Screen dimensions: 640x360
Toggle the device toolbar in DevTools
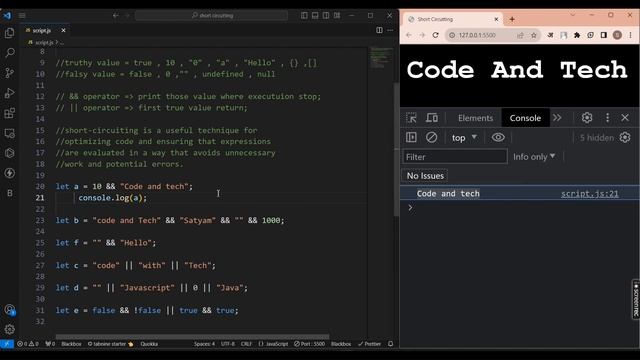point(432,118)
